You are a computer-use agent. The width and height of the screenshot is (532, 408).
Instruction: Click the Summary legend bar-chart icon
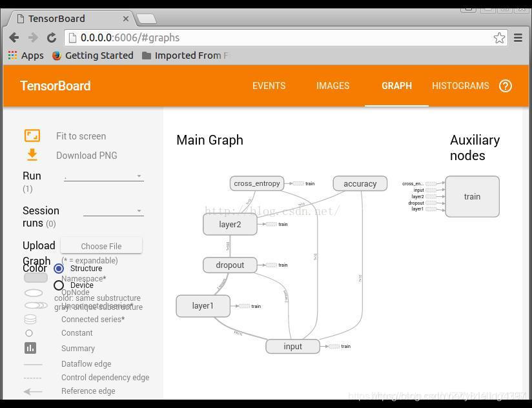(30, 348)
